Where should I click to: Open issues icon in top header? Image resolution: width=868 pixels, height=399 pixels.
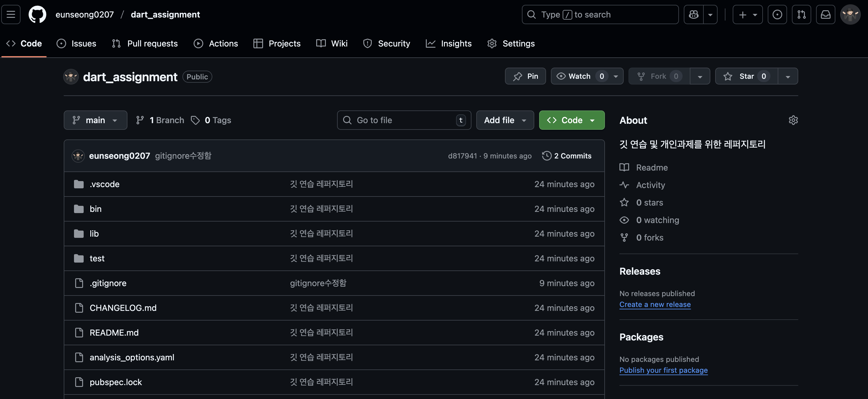(777, 14)
